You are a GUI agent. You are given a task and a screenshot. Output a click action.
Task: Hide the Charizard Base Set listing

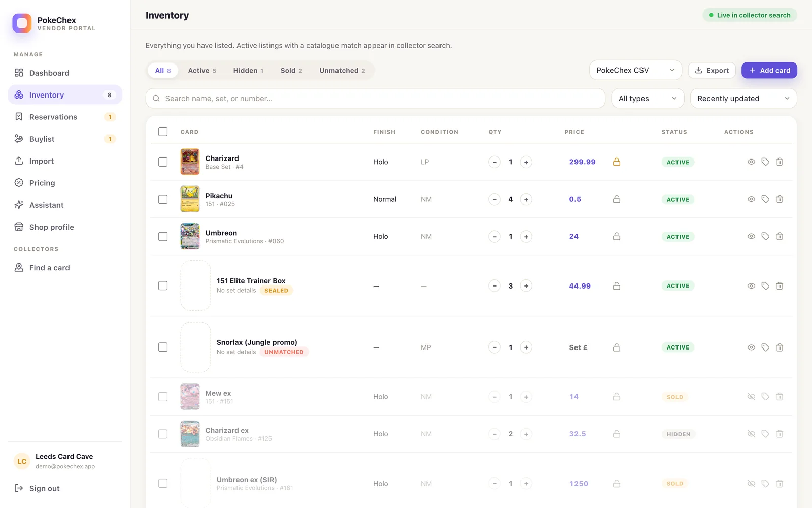point(751,162)
